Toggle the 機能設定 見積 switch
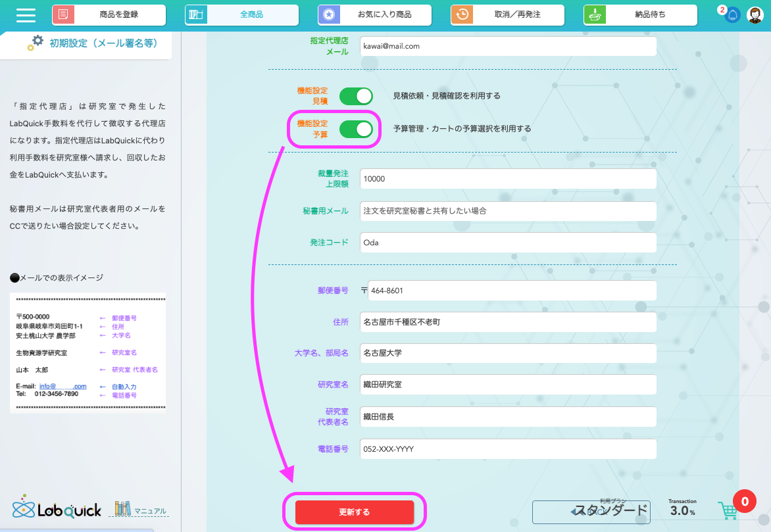 coord(356,96)
